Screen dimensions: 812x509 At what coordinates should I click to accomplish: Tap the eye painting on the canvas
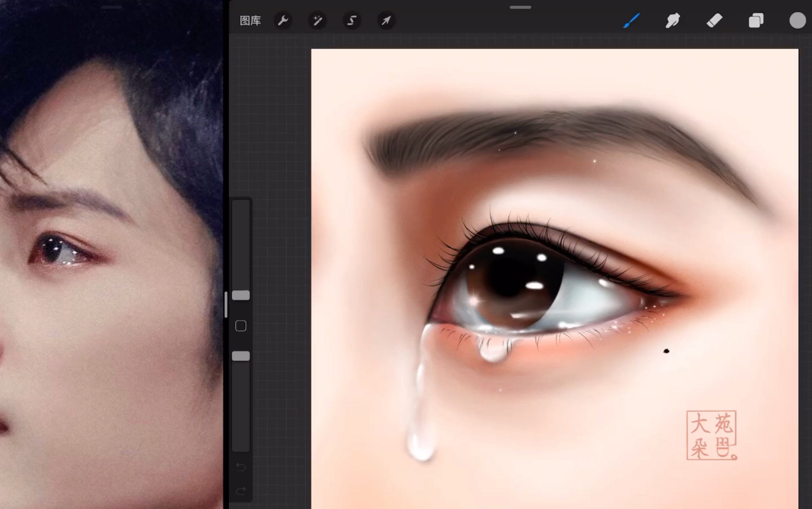529,282
